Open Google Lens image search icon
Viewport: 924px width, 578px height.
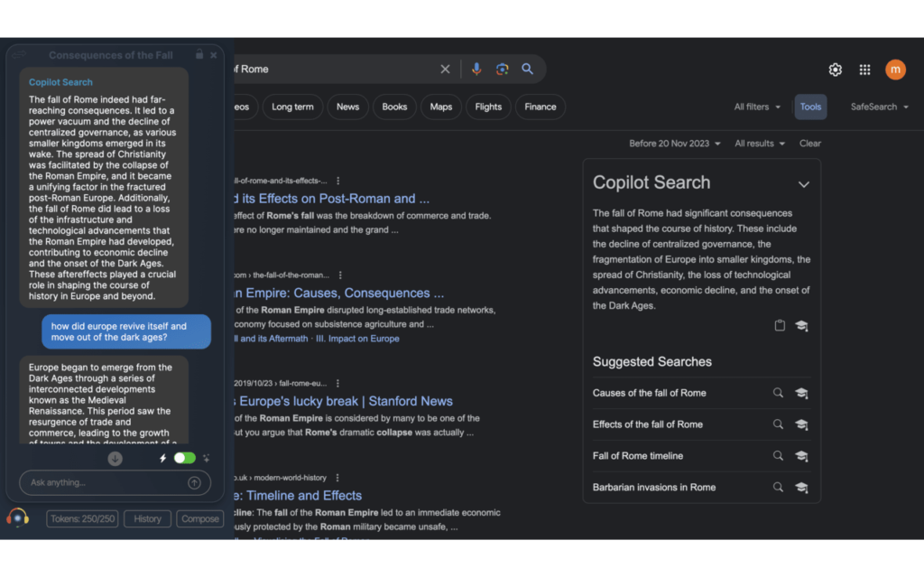click(x=502, y=70)
